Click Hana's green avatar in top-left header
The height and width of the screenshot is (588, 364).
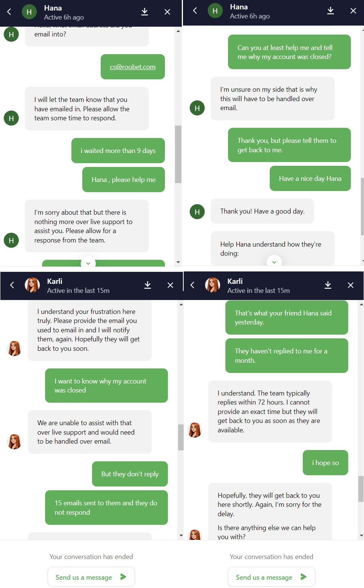pyautogui.click(x=29, y=12)
